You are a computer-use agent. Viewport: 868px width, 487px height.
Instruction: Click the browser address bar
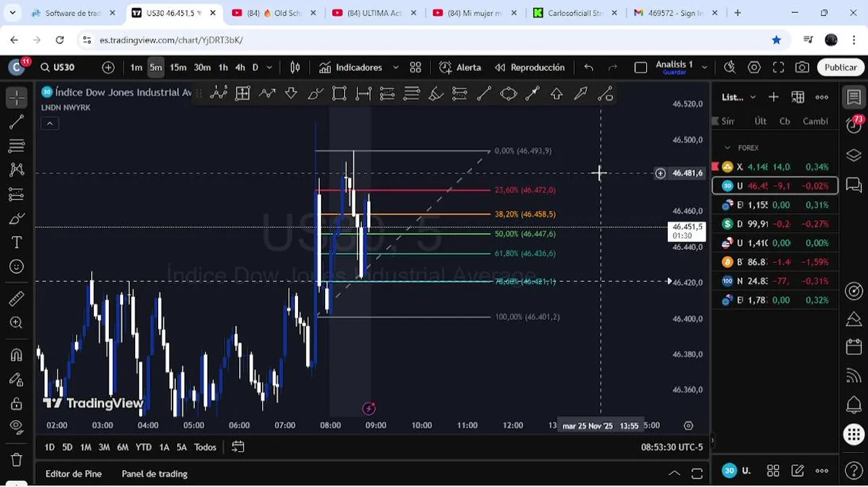point(431,40)
